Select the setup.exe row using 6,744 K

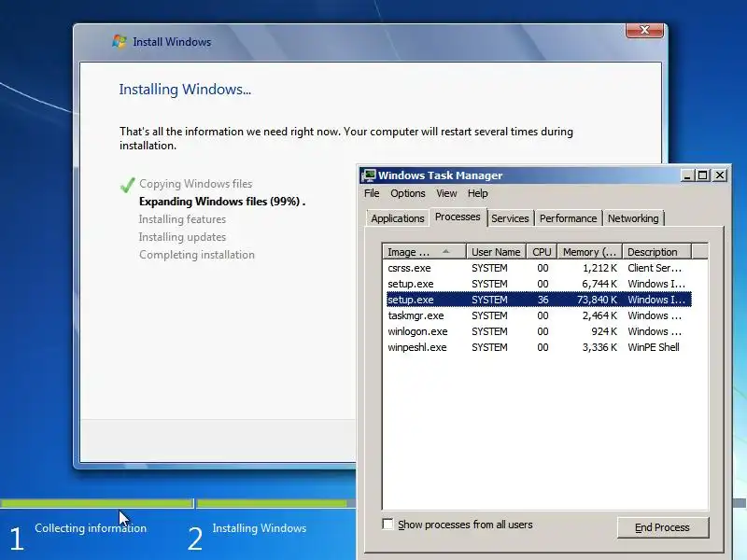tap(539, 284)
